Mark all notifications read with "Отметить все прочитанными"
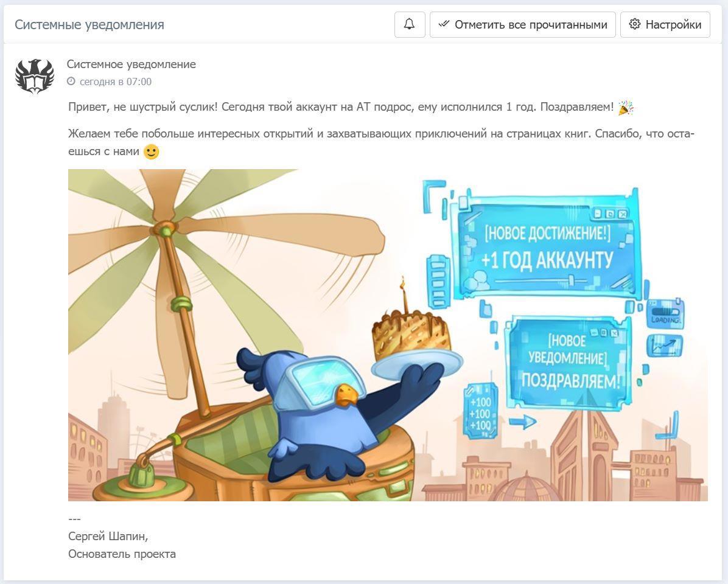 (x=523, y=24)
